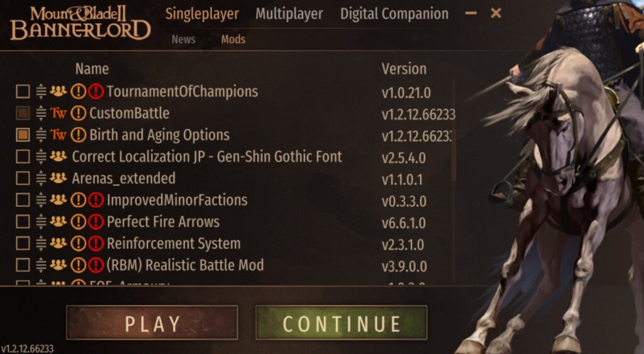The image size is (644, 354).
Task: Click the PLAY button
Action: (x=152, y=323)
